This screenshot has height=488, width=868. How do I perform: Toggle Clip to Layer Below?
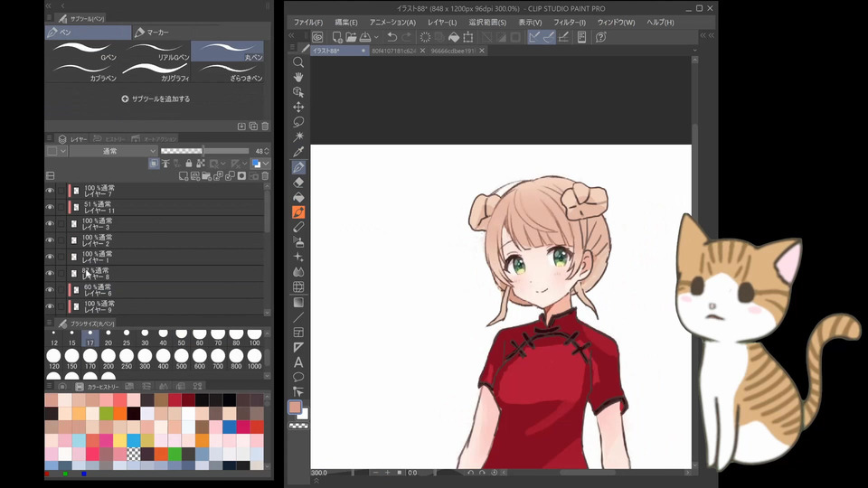click(x=154, y=164)
